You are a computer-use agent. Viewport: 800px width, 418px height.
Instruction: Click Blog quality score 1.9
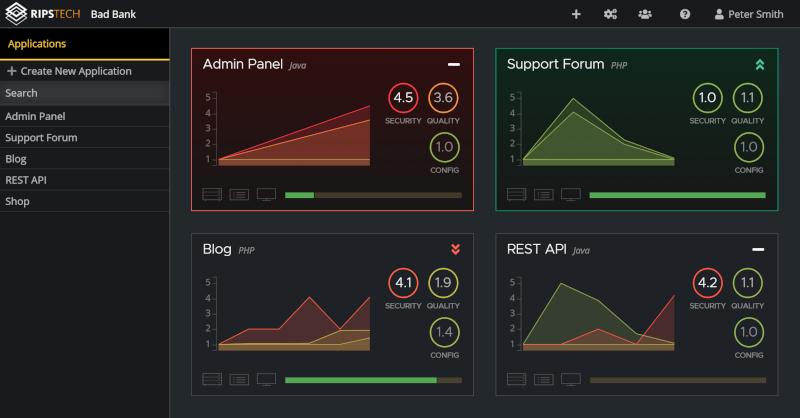443,283
